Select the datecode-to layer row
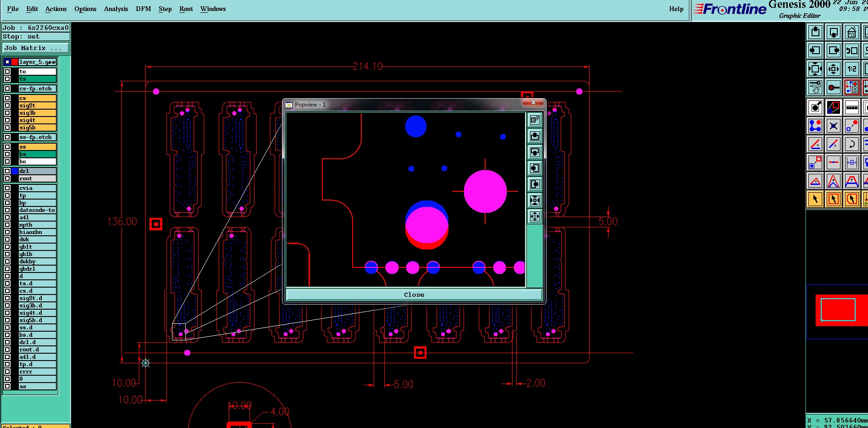 pyautogui.click(x=37, y=210)
